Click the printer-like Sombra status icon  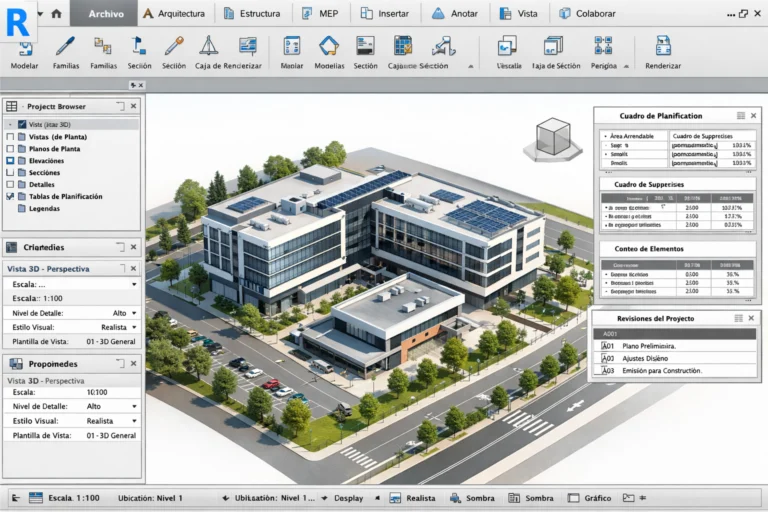coord(455,498)
